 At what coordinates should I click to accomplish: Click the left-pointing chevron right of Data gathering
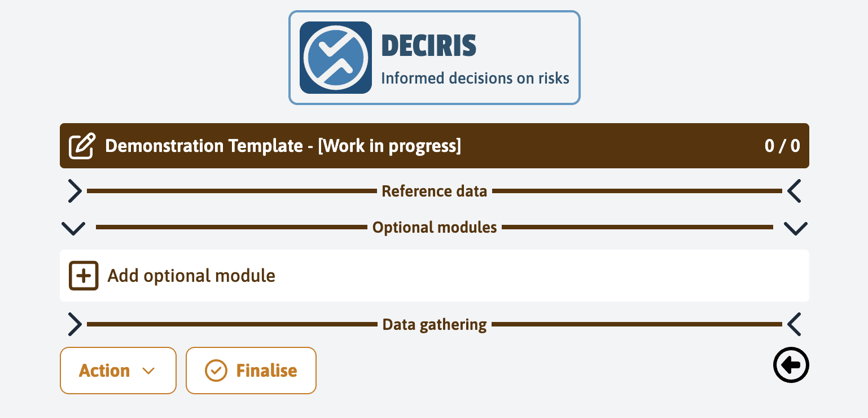[x=794, y=324]
